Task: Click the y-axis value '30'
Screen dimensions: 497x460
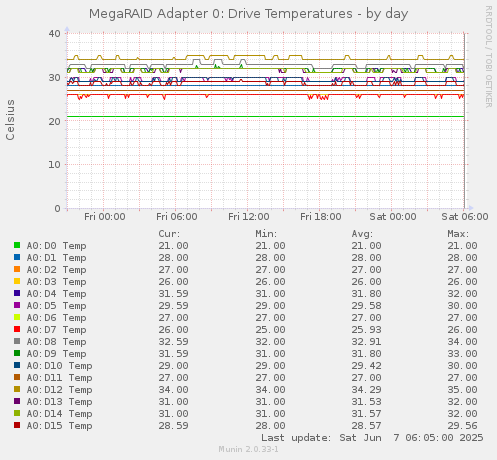Action: tap(54, 77)
